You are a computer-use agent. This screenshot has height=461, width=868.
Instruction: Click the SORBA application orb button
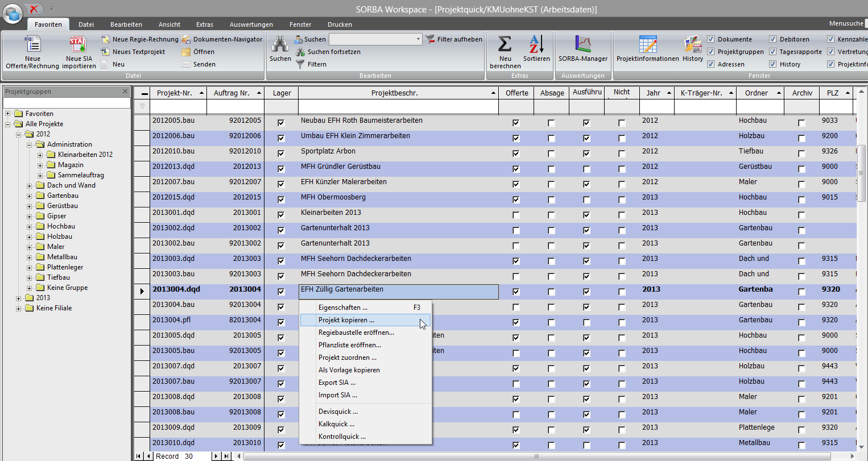13,13
